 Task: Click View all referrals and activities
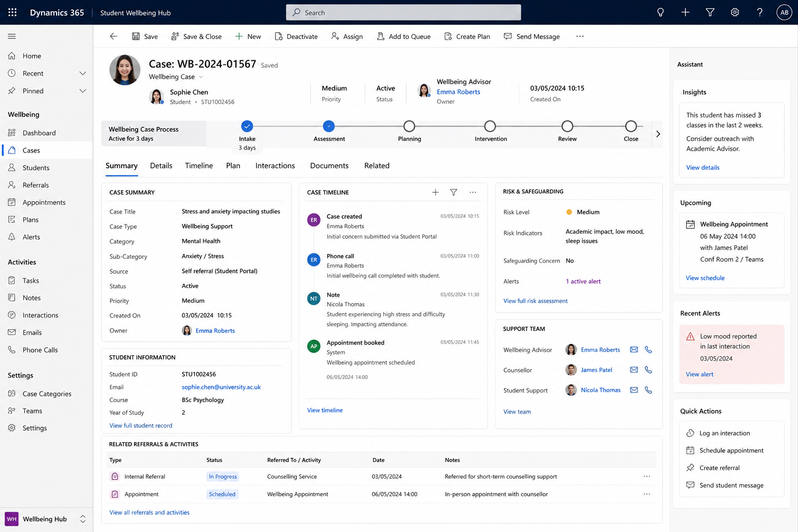click(149, 513)
